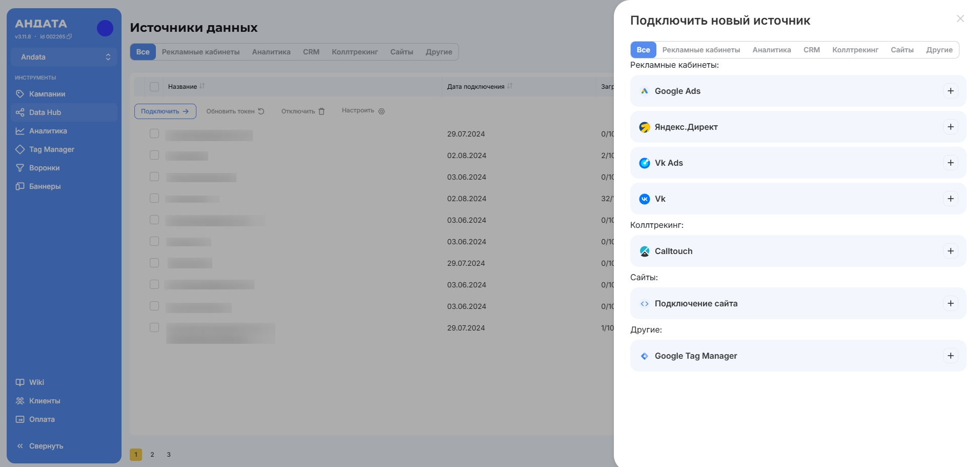Viewport: 980px width, 467px height.
Task: Select Все tab in side panel
Action: pos(643,50)
